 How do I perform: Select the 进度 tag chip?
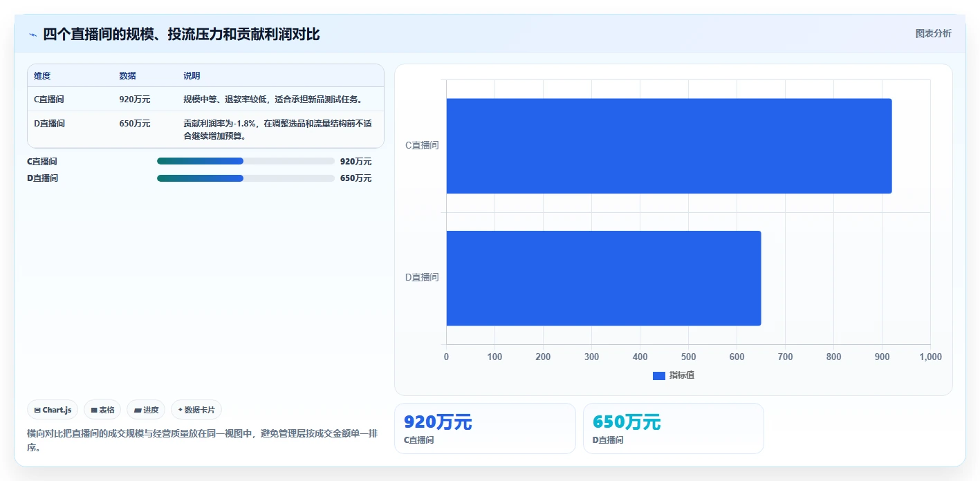[146, 410]
